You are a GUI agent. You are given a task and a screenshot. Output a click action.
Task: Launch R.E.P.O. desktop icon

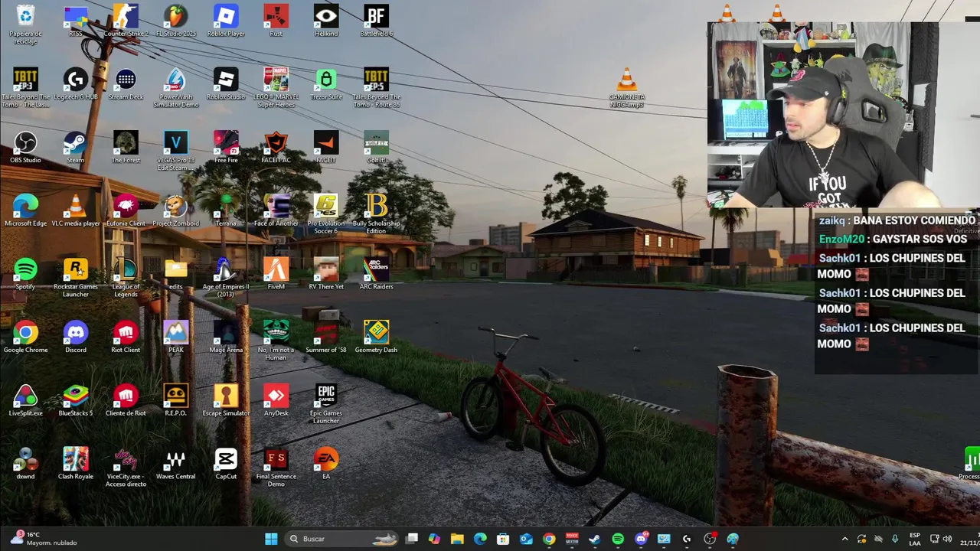(x=175, y=402)
